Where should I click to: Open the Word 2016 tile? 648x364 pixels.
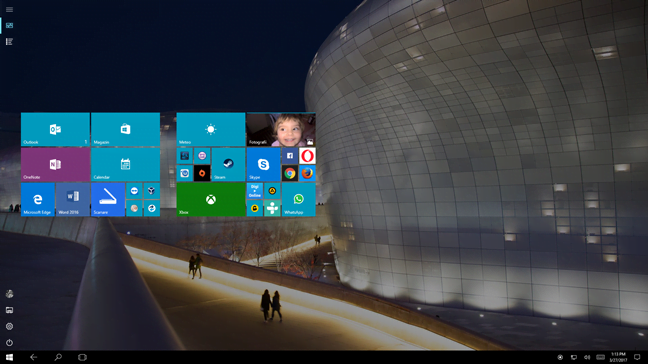[73, 200]
